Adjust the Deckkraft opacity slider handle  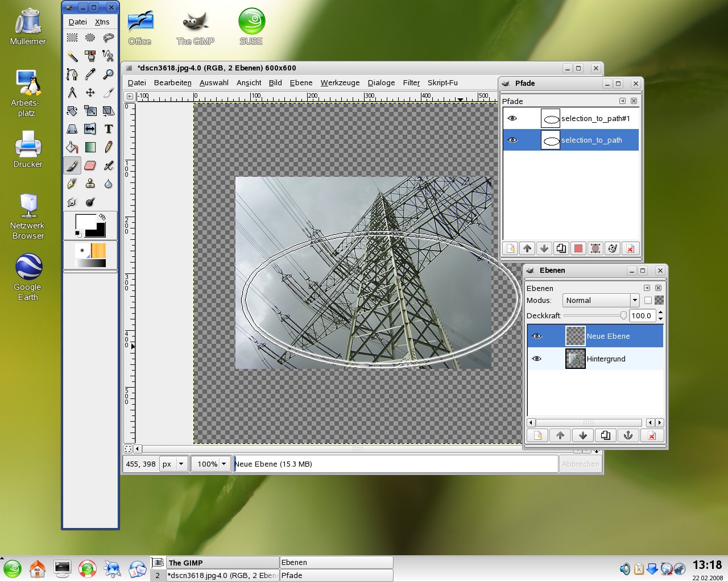click(x=623, y=315)
